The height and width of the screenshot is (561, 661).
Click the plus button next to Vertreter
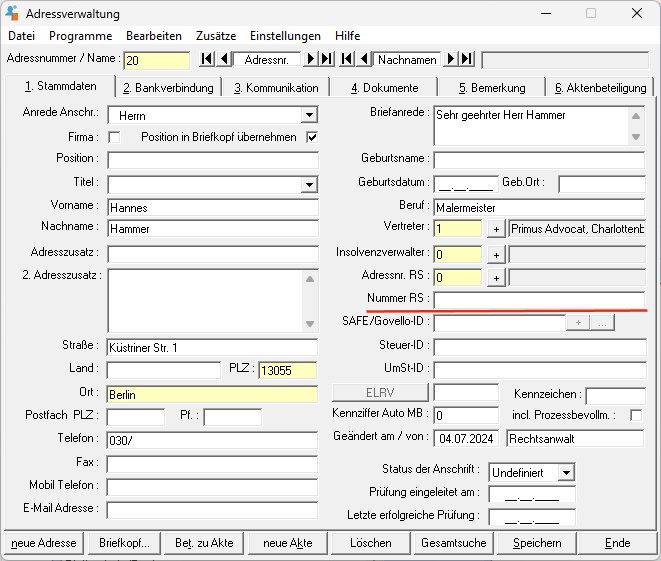coord(496,229)
